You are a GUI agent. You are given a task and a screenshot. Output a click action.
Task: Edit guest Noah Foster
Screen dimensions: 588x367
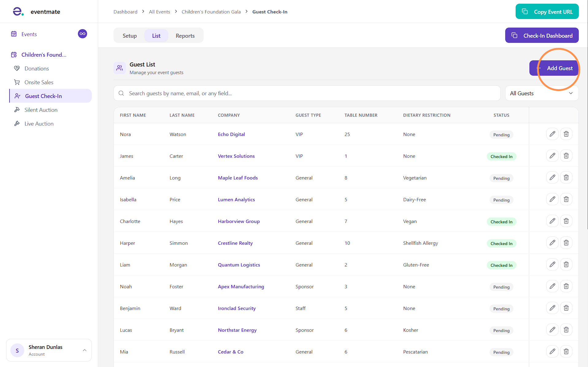552,286
